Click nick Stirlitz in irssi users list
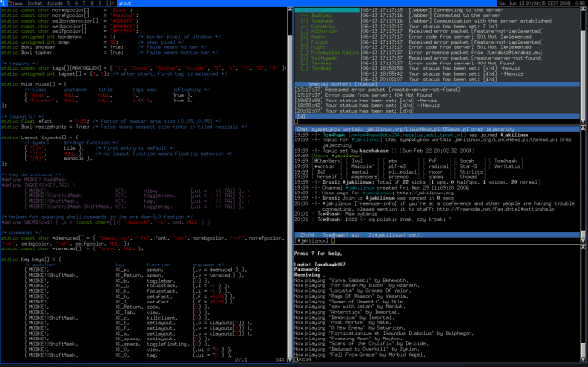This screenshot has height=367, width=588. tap(471, 172)
